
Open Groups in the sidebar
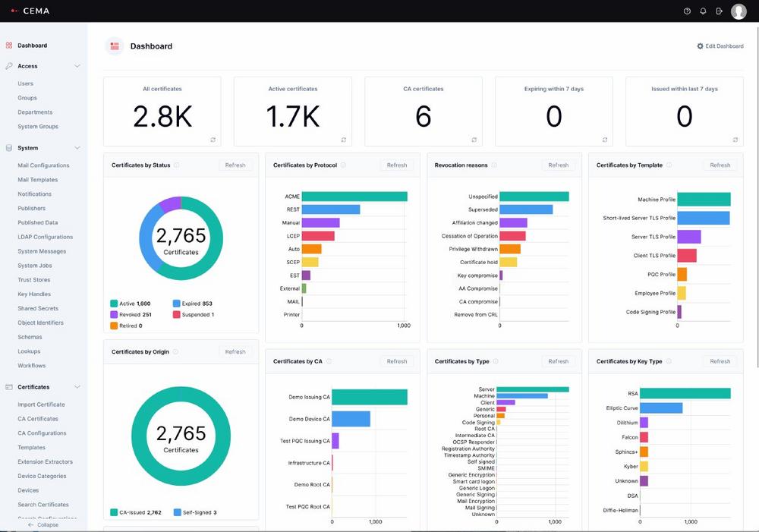[x=27, y=98]
